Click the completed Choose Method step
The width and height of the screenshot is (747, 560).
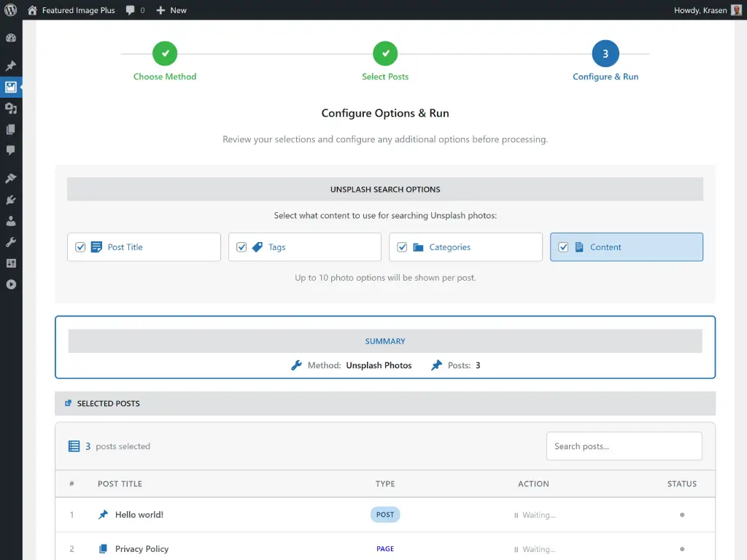click(x=164, y=53)
